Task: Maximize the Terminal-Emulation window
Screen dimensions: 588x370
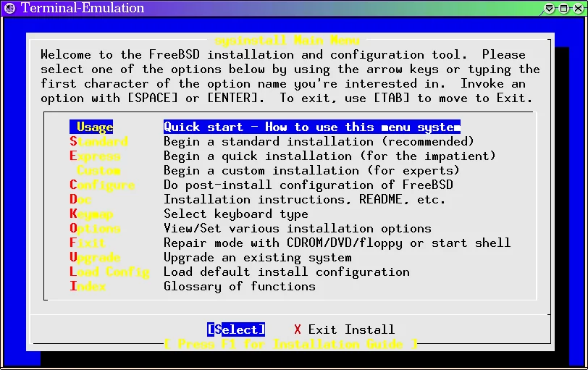Action: pos(563,9)
